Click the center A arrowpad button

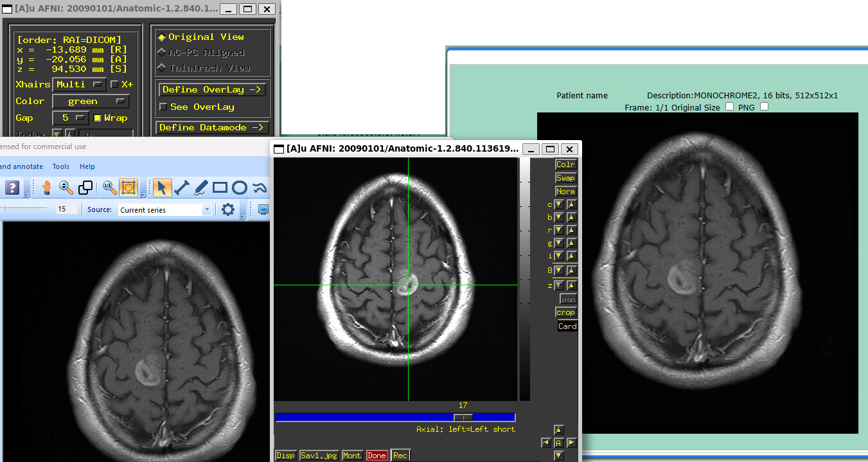pos(558,443)
